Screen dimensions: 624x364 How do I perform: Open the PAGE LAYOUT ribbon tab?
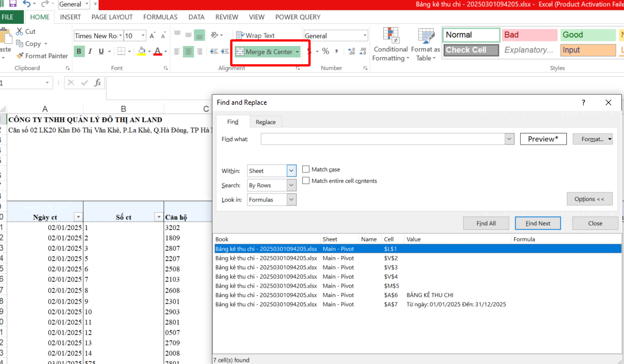112,17
